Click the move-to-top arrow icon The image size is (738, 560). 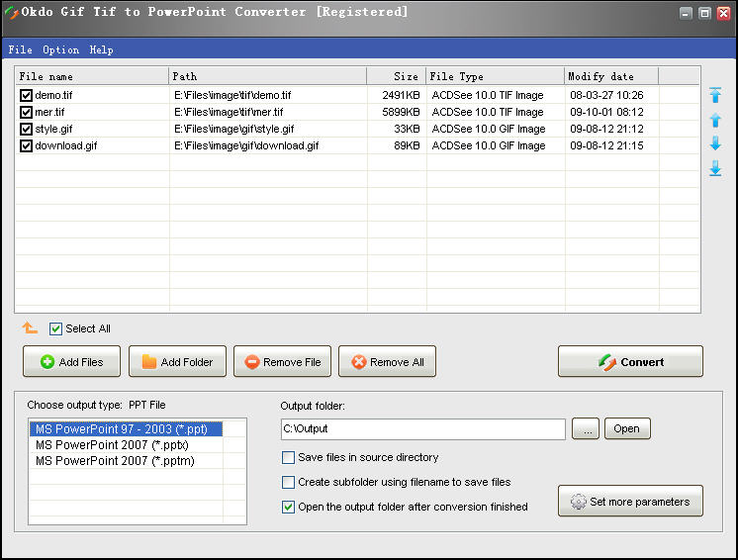coord(715,96)
